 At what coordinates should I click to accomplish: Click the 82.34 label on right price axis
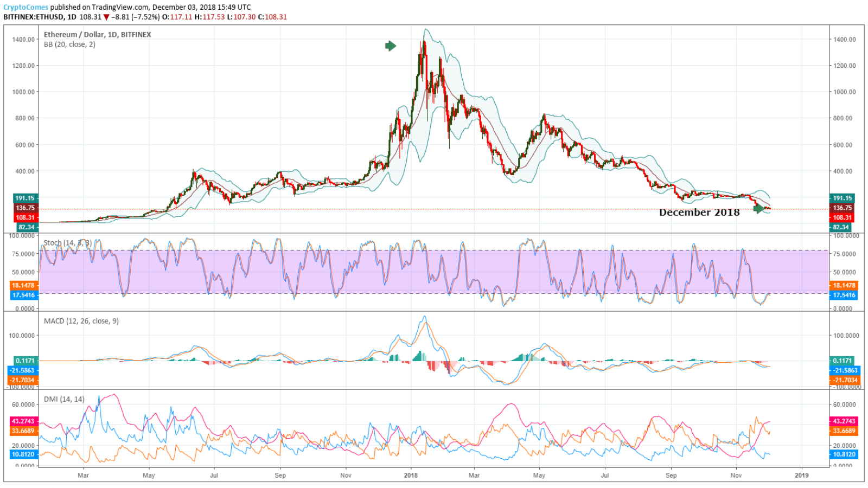(841, 227)
